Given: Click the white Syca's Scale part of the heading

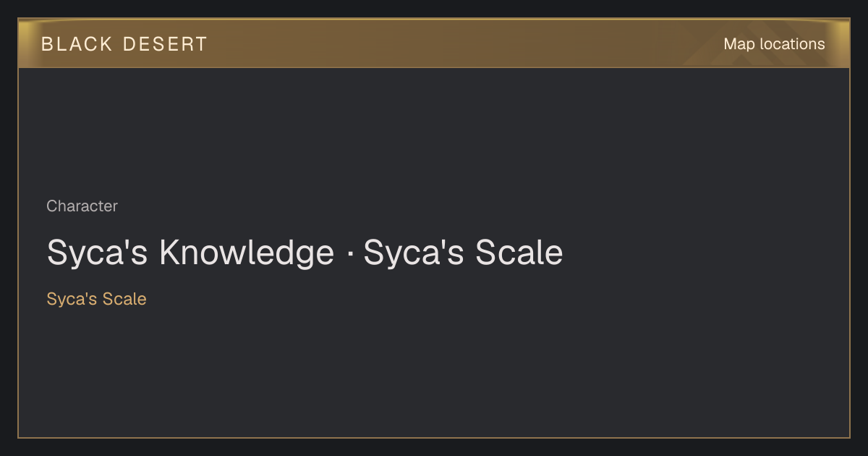Looking at the screenshot, I should pyautogui.click(x=463, y=253).
